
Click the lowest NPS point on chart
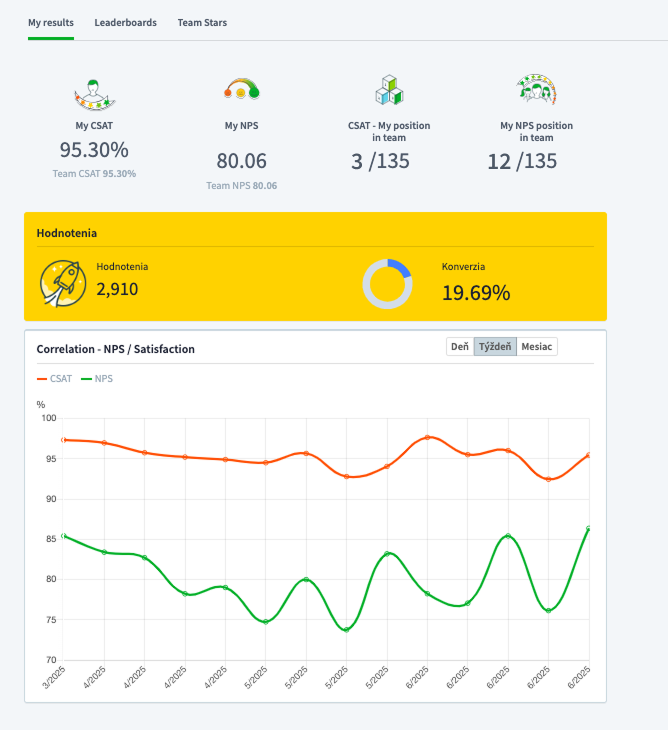point(346,629)
